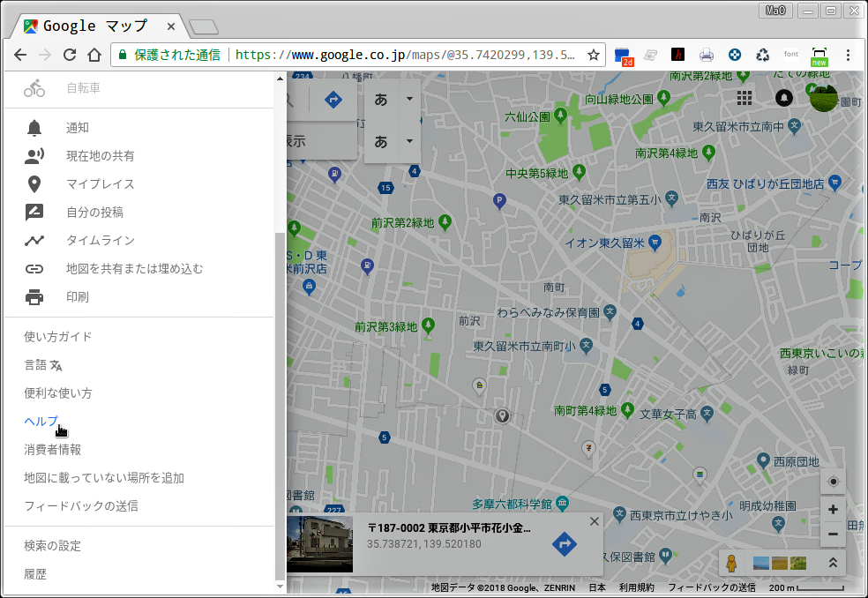868x598 pixels.
Task: Click the 日本 link in map footer
Action: [x=596, y=587]
